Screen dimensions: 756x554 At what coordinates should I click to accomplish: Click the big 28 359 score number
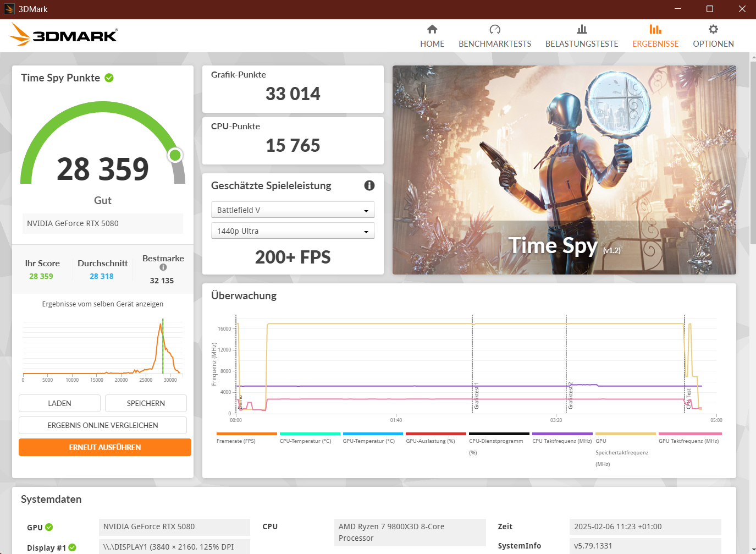[x=103, y=169]
